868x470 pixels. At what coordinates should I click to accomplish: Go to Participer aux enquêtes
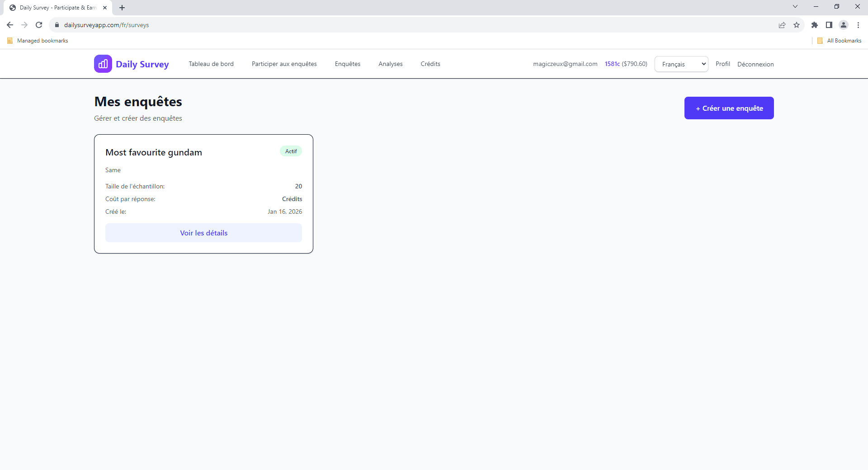284,64
